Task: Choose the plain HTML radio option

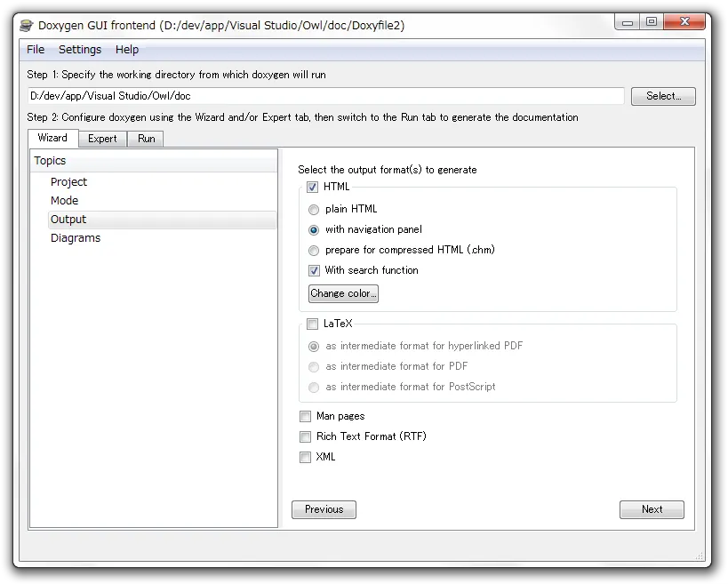Action: tap(314, 210)
